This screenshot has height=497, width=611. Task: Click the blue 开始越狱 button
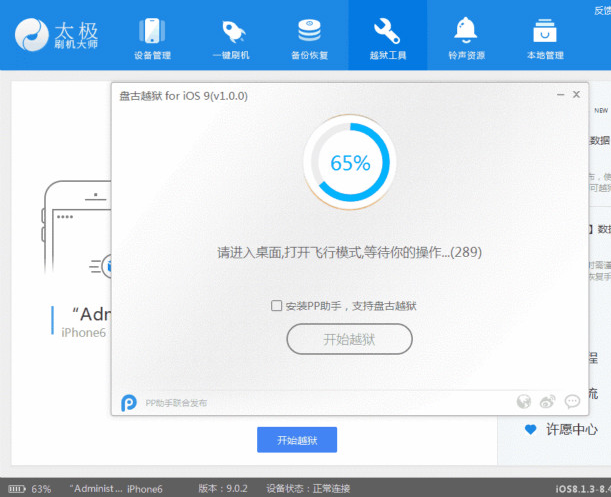297,440
